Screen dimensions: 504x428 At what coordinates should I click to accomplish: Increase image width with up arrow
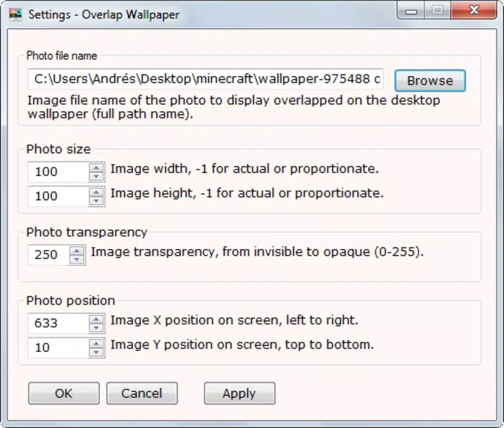[96, 167]
